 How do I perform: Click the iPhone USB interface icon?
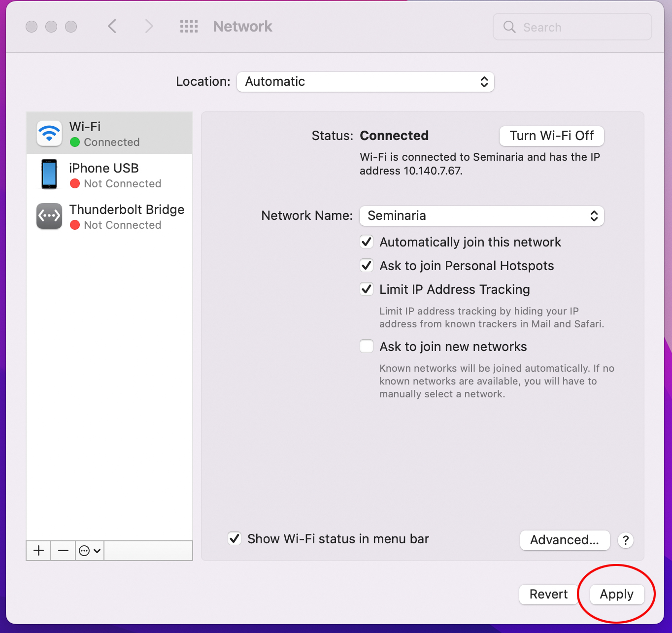[49, 174]
